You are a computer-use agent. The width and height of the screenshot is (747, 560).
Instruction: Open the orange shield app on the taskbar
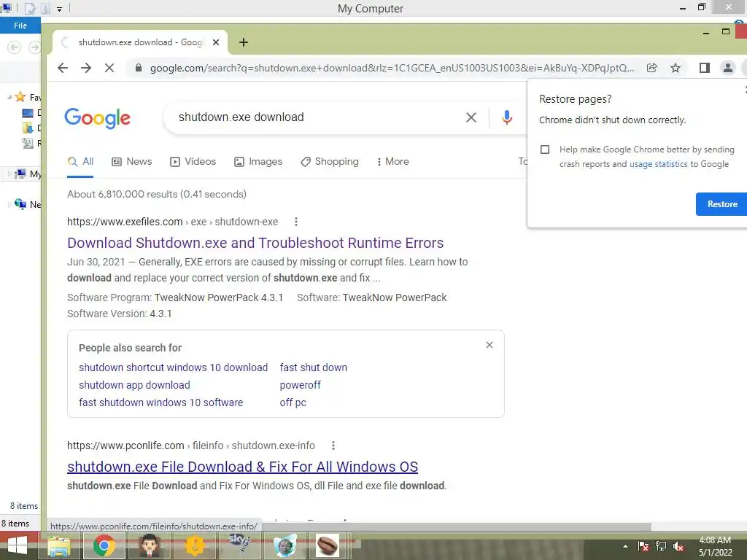194,545
